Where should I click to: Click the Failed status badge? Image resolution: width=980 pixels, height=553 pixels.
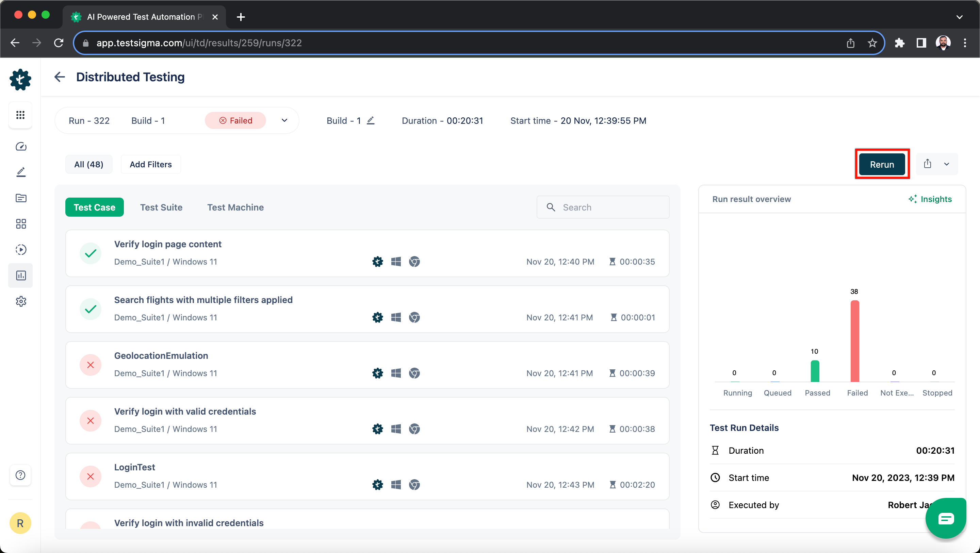pyautogui.click(x=235, y=120)
